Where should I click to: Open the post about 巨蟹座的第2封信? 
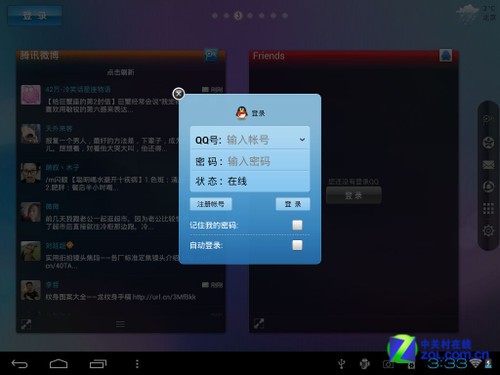pos(113,105)
